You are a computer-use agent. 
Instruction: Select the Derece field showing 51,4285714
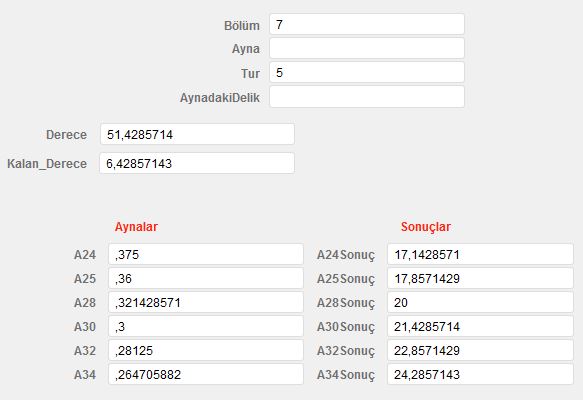point(197,134)
